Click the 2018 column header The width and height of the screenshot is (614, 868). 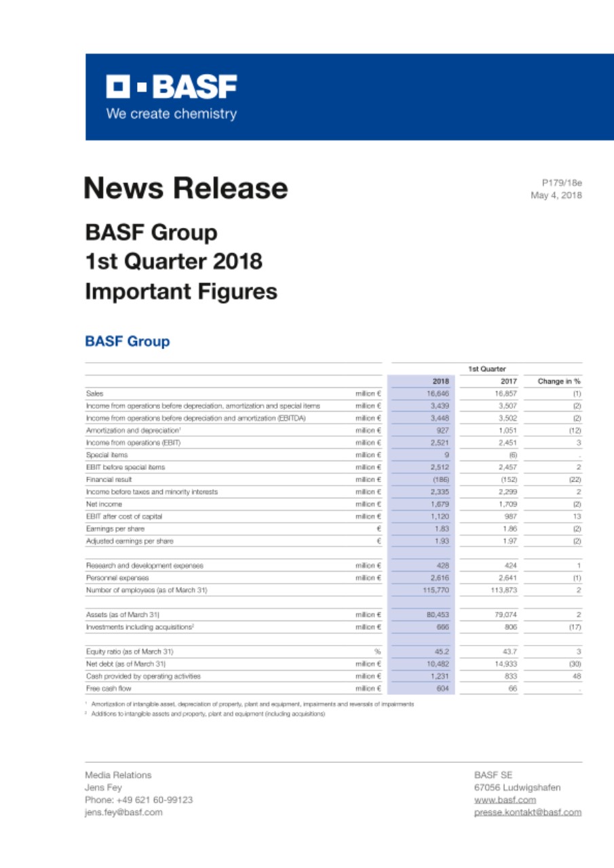(440, 381)
